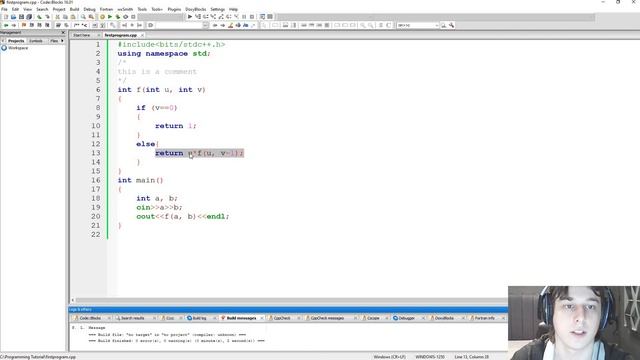Click the 'Build finished' message line
The image size is (640, 360).
point(176,340)
